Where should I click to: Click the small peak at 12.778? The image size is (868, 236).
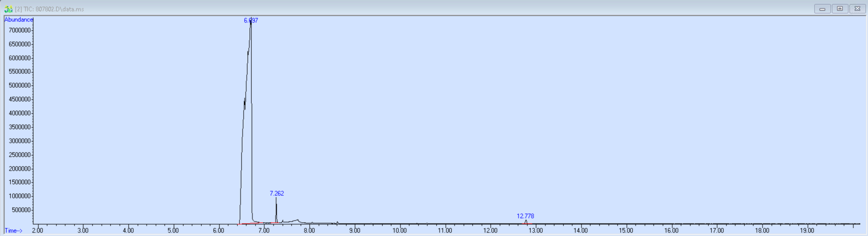pos(526,221)
